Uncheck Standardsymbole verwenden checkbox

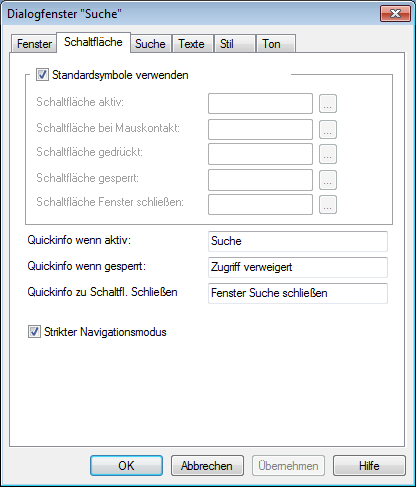[x=42, y=75]
